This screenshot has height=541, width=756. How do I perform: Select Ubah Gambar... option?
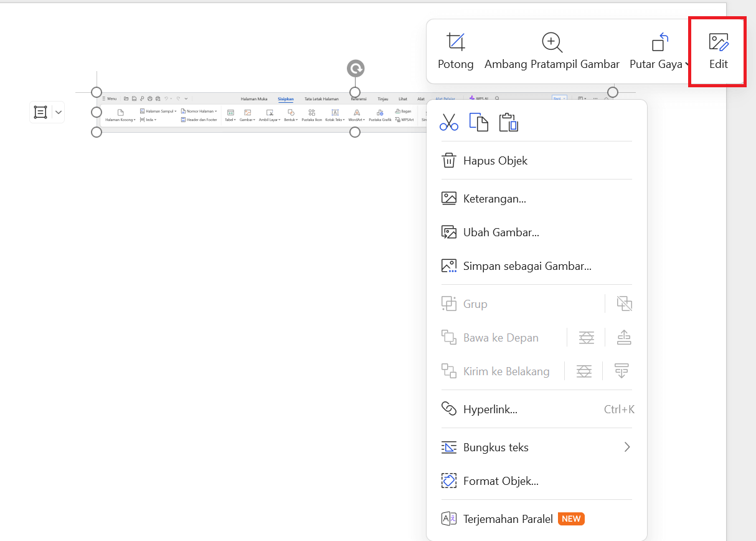[501, 232]
